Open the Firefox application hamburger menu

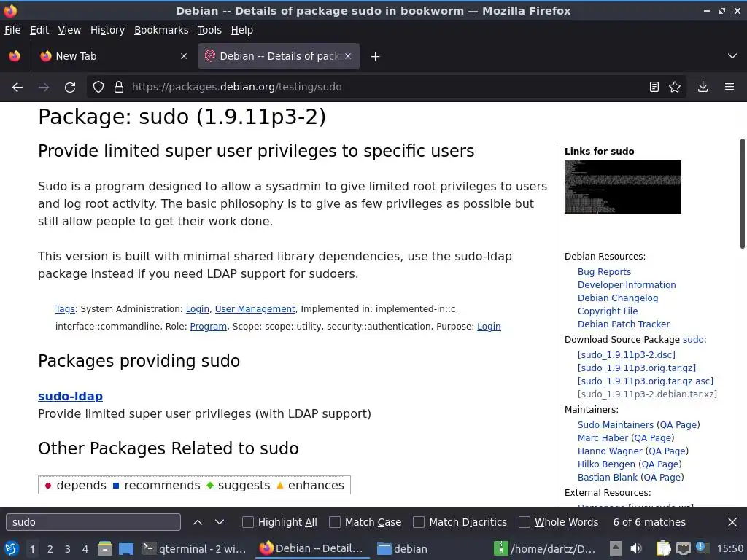(x=729, y=87)
